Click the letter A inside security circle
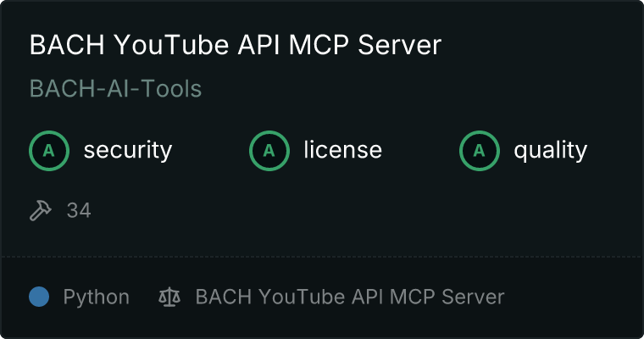 pyautogui.click(x=49, y=151)
